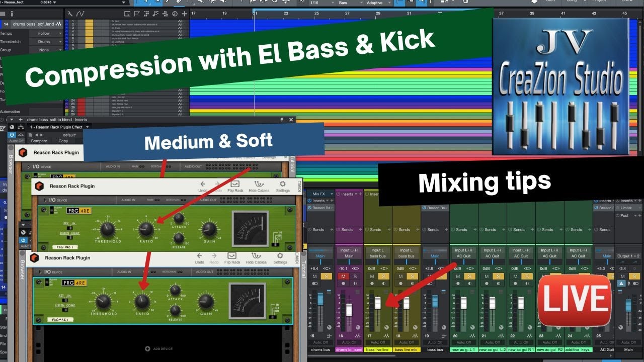Click Hide Cables in the upper Reason Rack toolbar
This screenshot has height=362, width=644.
[259, 187]
